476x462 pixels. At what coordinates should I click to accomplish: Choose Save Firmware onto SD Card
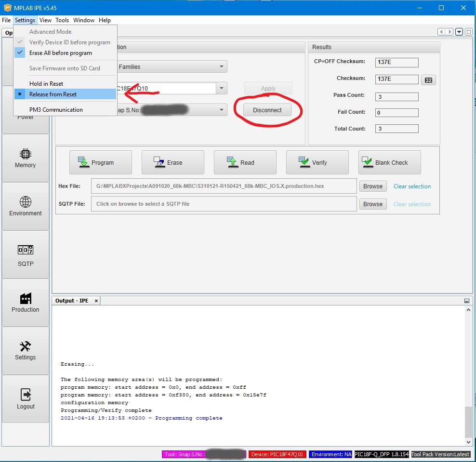click(x=65, y=68)
